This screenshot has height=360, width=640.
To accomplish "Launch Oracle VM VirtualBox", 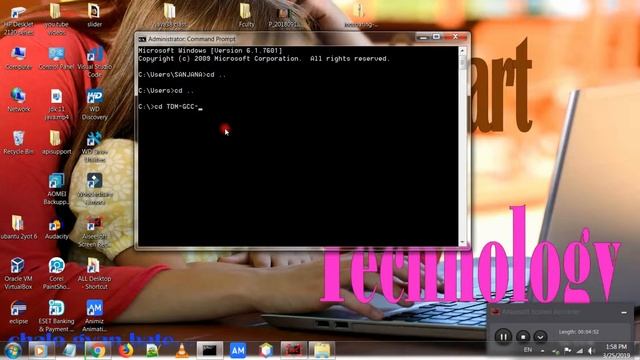I will click(18, 274).
